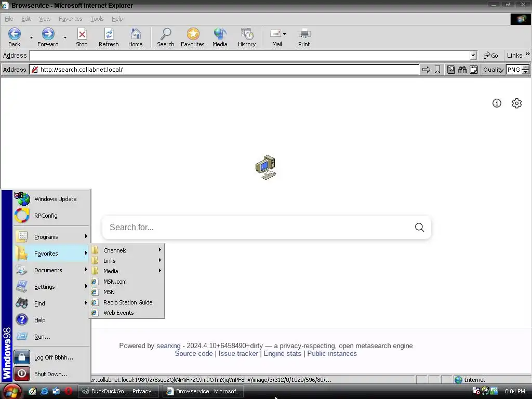Open the Mail toolbar button
The width and height of the screenshot is (532, 399).
tap(275, 37)
